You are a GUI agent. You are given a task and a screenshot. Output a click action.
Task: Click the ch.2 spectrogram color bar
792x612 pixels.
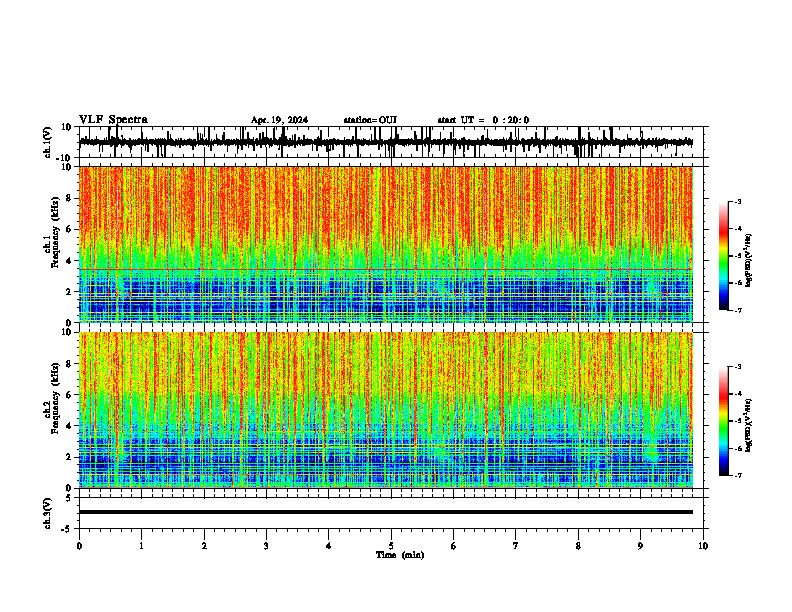(x=724, y=421)
